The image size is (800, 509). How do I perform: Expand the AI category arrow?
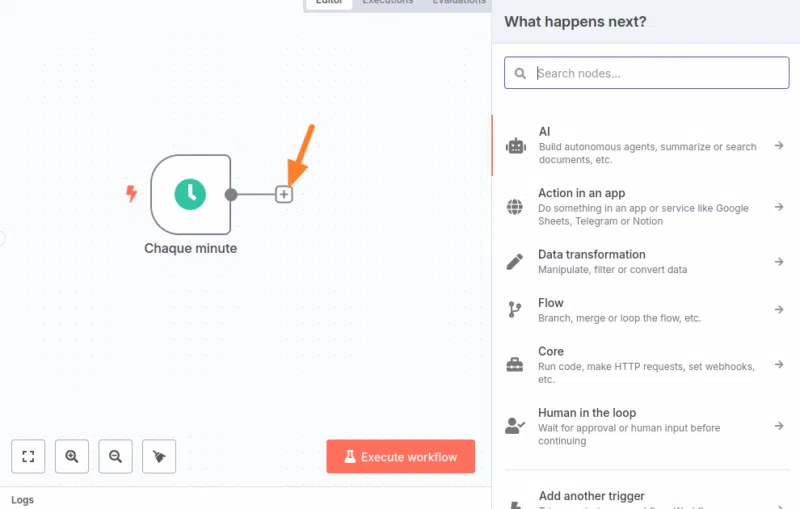(778, 146)
